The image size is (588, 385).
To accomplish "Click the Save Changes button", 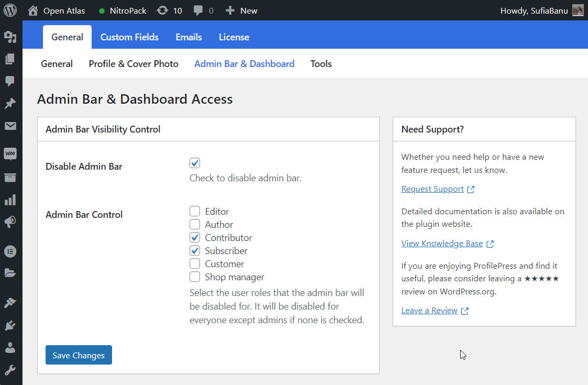I will coord(79,355).
